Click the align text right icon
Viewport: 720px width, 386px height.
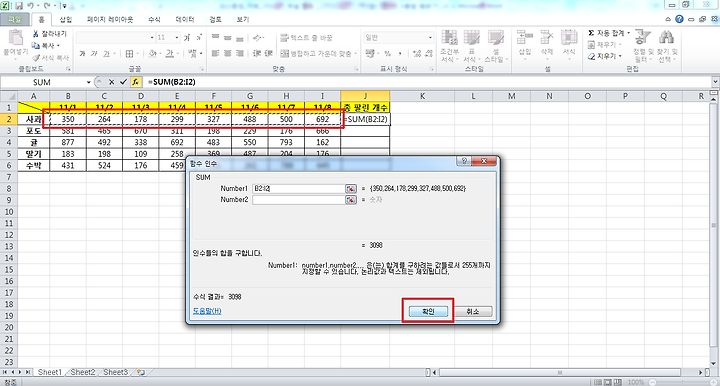(x=239, y=54)
